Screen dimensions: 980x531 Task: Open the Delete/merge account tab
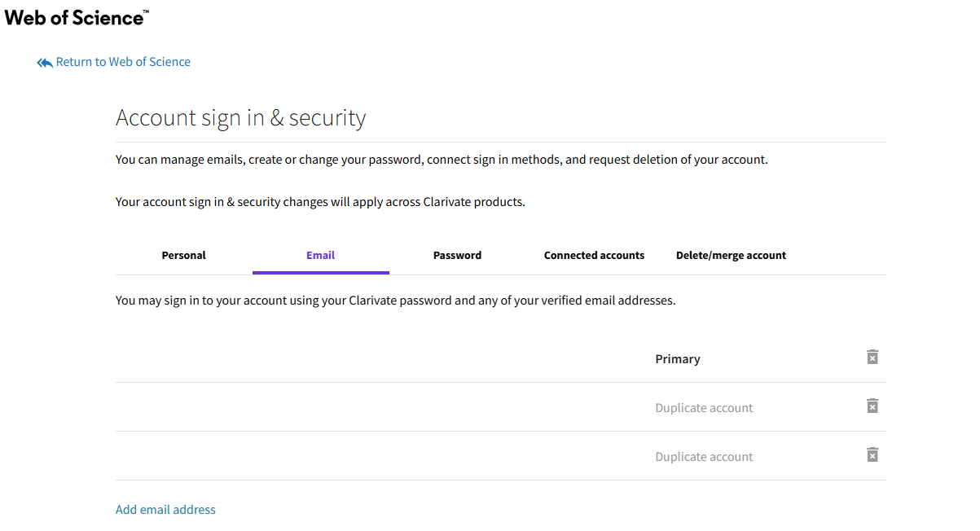pyautogui.click(x=731, y=256)
